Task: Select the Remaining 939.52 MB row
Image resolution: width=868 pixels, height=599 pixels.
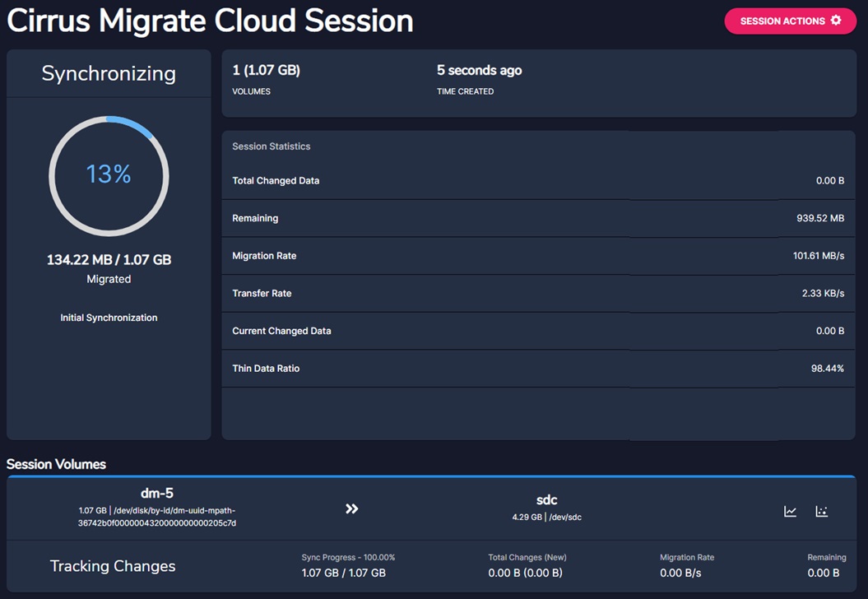Action: coord(538,219)
